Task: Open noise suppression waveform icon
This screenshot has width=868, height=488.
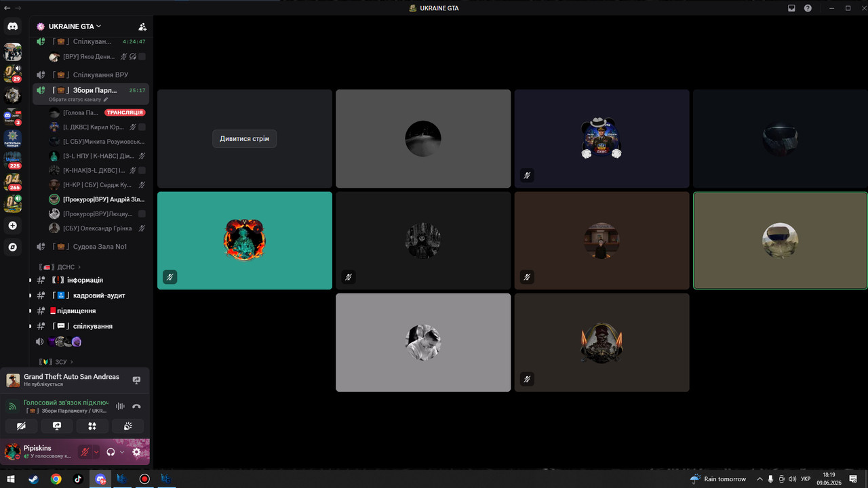Action: [x=120, y=406]
